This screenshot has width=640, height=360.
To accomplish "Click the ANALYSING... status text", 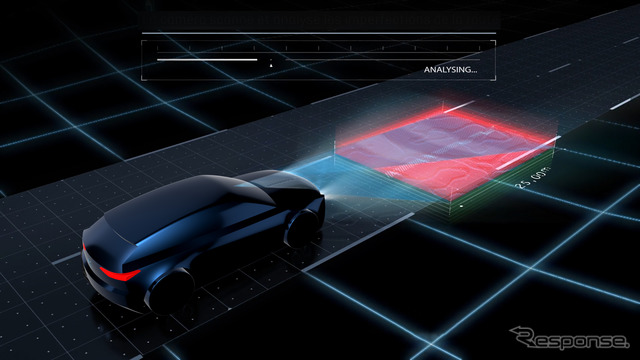I will coord(450,70).
